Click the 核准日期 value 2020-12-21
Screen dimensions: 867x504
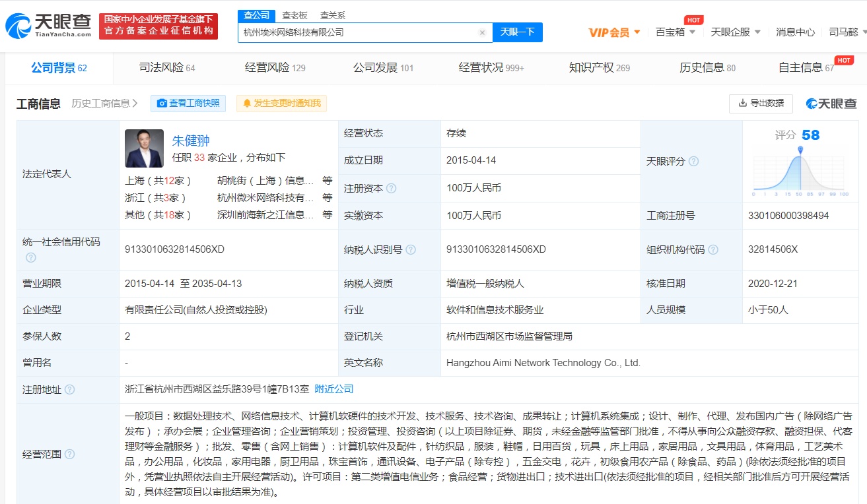(773, 283)
